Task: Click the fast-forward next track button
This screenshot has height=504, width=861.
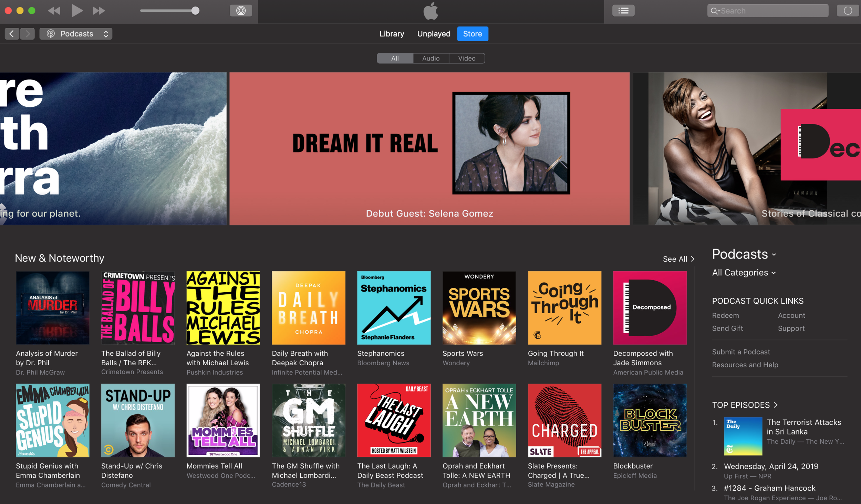Action: point(99,11)
